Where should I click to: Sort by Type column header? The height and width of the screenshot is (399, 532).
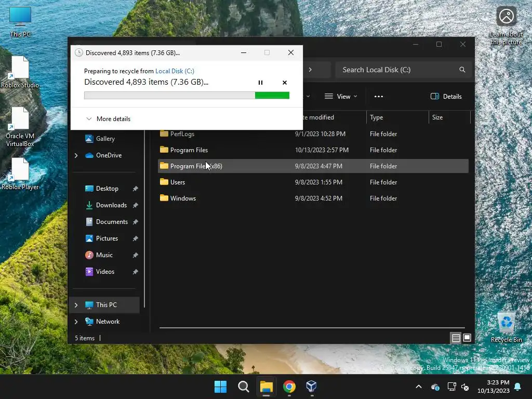pyautogui.click(x=397, y=117)
